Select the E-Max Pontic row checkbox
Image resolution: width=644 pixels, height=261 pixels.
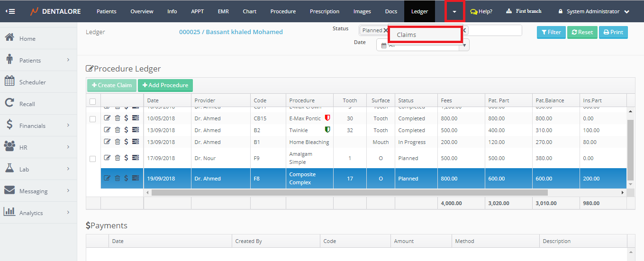pyautogui.click(x=92, y=119)
